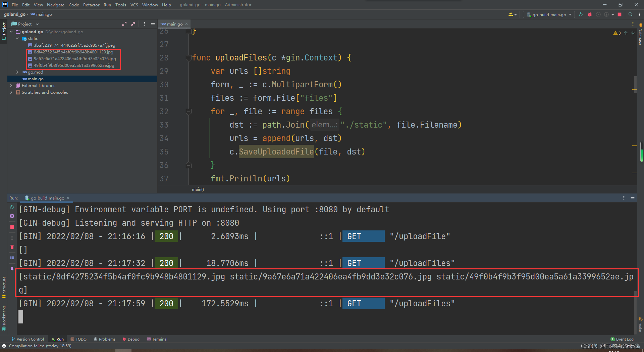644x352 pixels.
Task: Open the VCS menu
Action: tap(134, 5)
